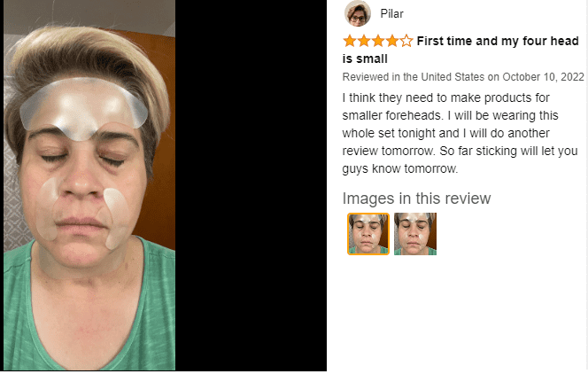The width and height of the screenshot is (588, 374).
Task: Click 'is small' on the title's second line
Action: 365,58
